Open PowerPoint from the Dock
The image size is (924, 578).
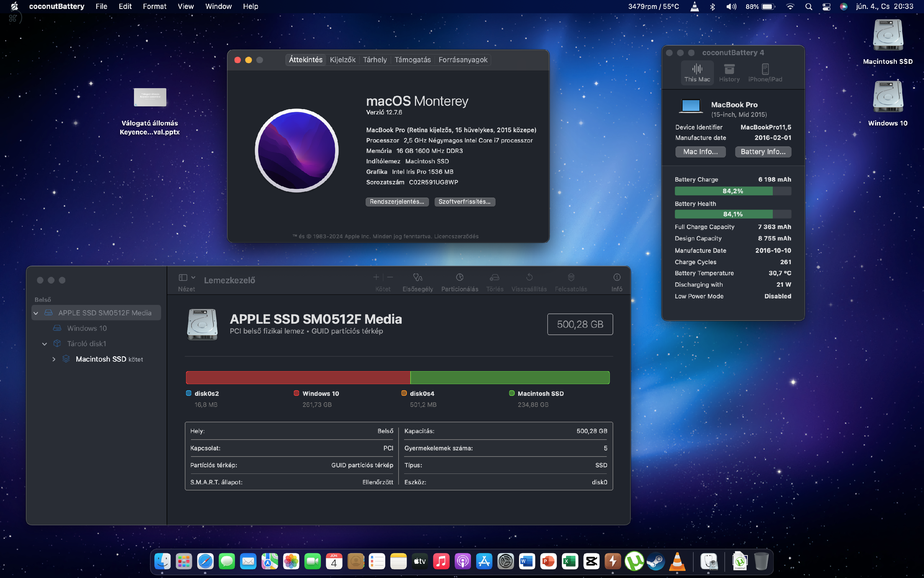(548, 561)
